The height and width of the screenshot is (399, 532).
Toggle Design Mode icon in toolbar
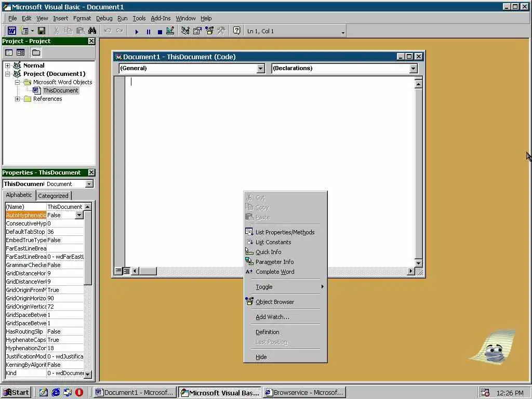[x=170, y=31]
